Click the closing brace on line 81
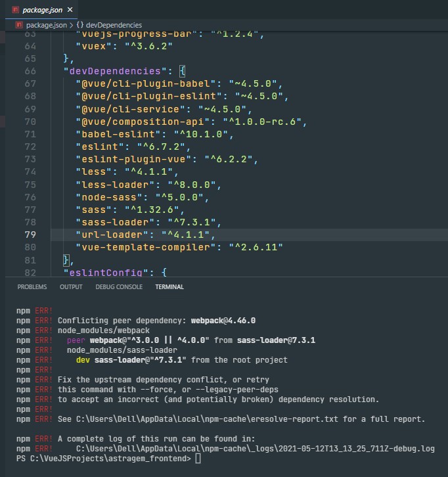Image resolution: width=448 pixels, height=477 pixels. pyautogui.click(x=66, y=260)
